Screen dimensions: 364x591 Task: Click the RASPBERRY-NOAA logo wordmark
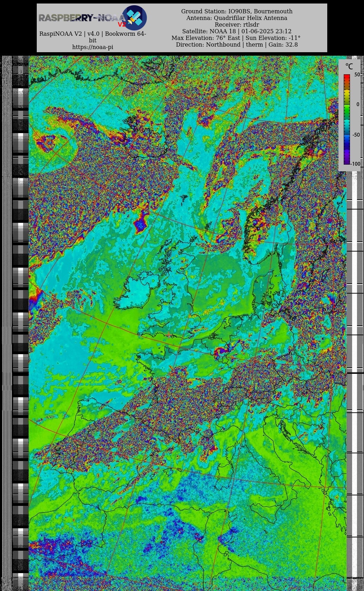coord(82,18)
